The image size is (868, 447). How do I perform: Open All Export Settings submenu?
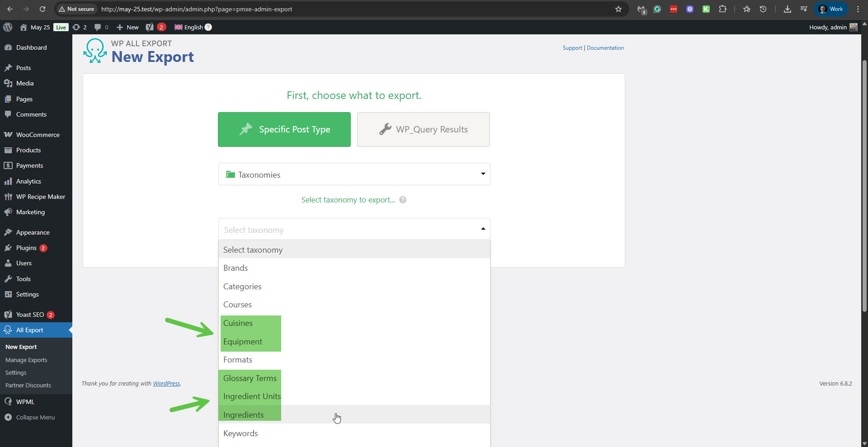tap(16, 373)
